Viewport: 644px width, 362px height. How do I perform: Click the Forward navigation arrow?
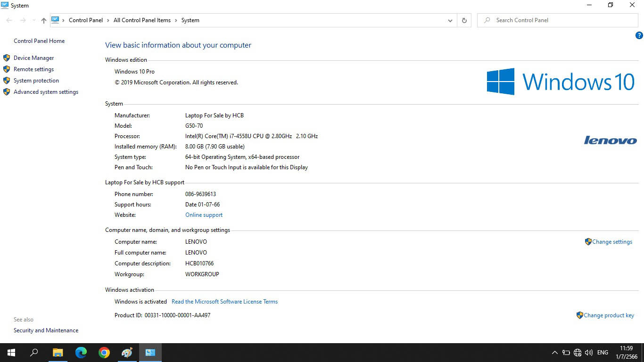pos(23,20)
